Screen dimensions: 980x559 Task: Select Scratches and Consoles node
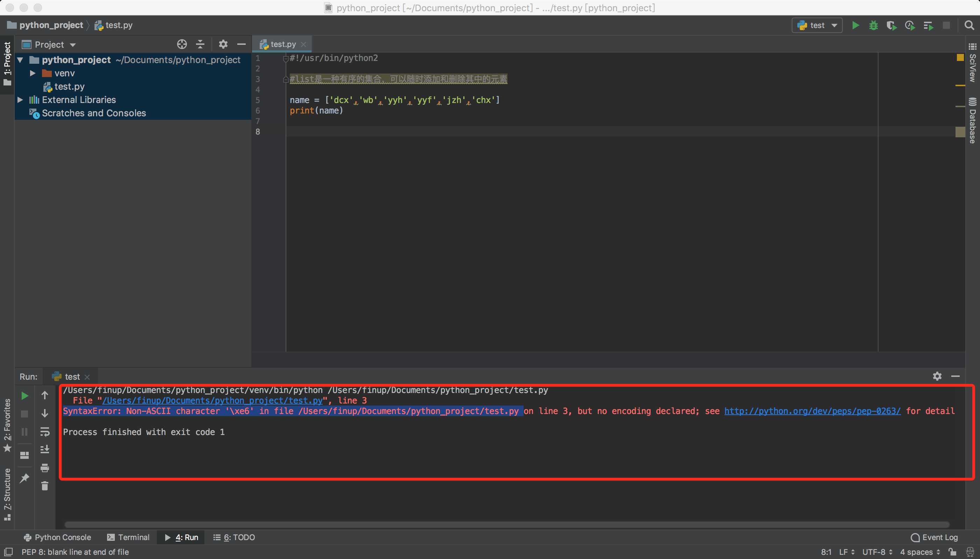(88, 113)
